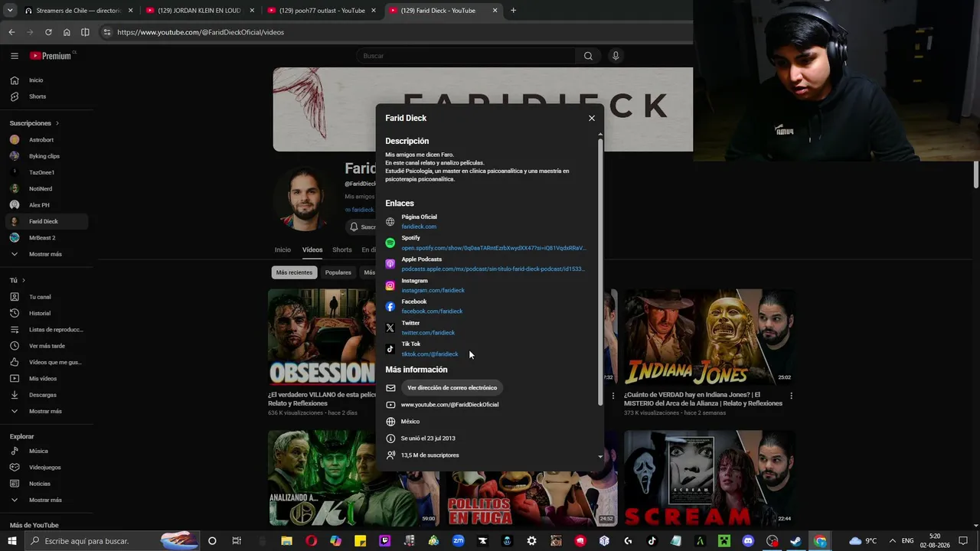Open Byking clips subscription channel

coord(46,156)
